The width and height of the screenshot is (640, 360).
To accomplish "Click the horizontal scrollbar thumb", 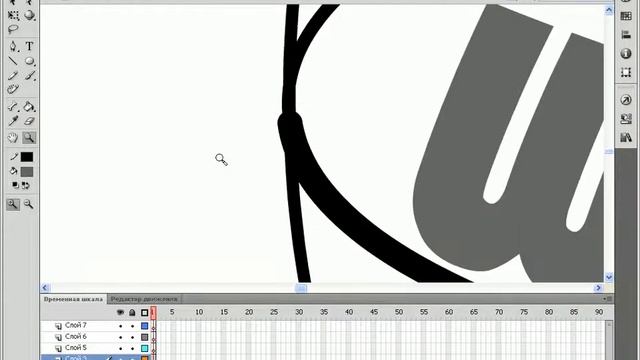I will pos(301,288).
